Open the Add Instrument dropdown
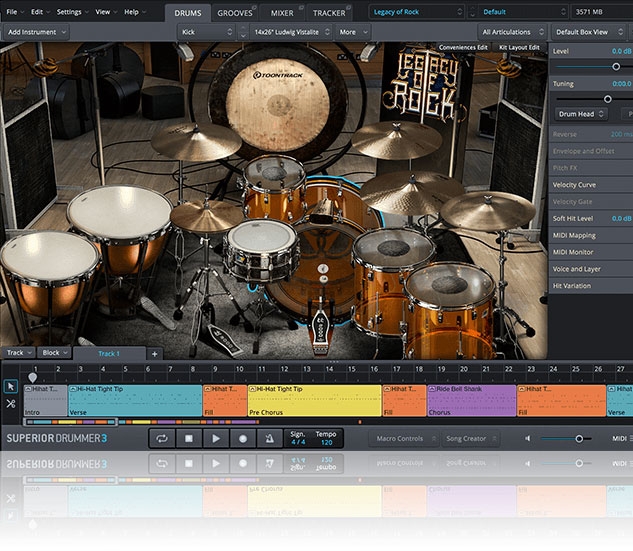 pos(36,32)
